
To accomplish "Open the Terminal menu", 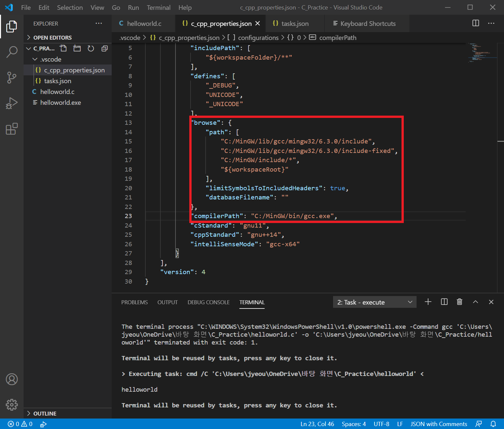I will click(x=159, y=8).
